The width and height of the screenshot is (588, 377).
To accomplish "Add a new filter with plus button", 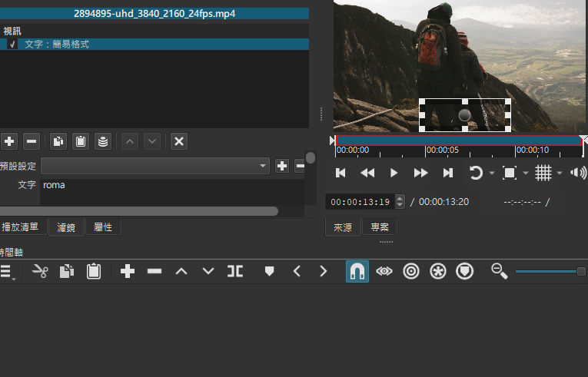I will click(9, 141).
